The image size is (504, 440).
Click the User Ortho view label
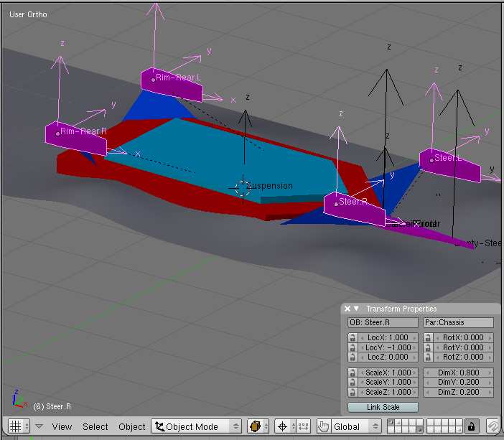coord(28,14)
